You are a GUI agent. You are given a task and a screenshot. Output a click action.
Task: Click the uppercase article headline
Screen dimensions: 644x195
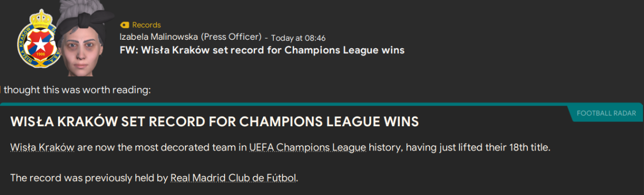(214, 122)
